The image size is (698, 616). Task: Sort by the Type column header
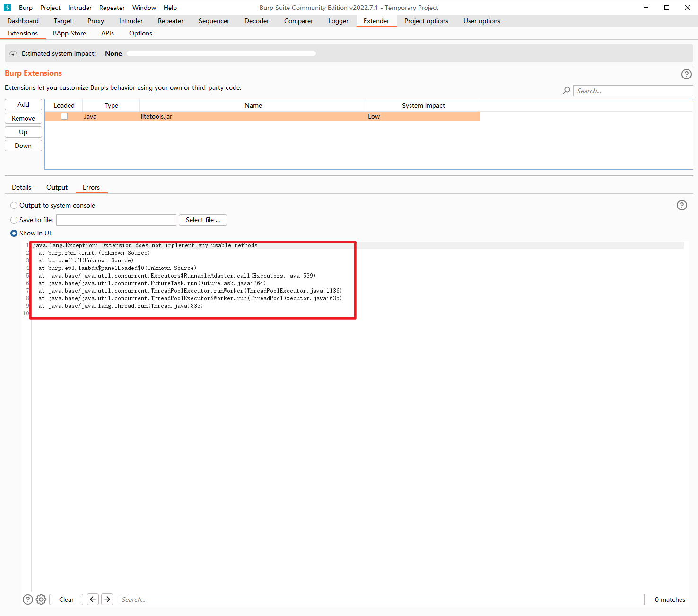click(x=111, y=105)
